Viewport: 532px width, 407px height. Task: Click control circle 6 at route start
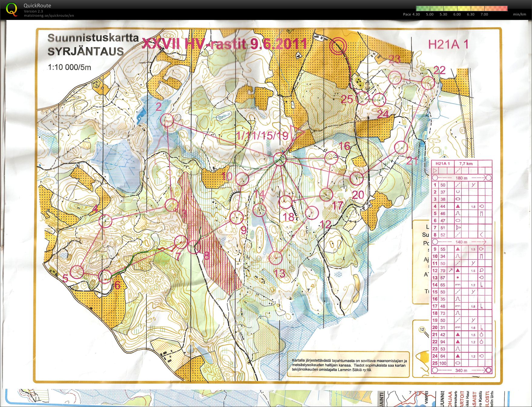point(105,276)
